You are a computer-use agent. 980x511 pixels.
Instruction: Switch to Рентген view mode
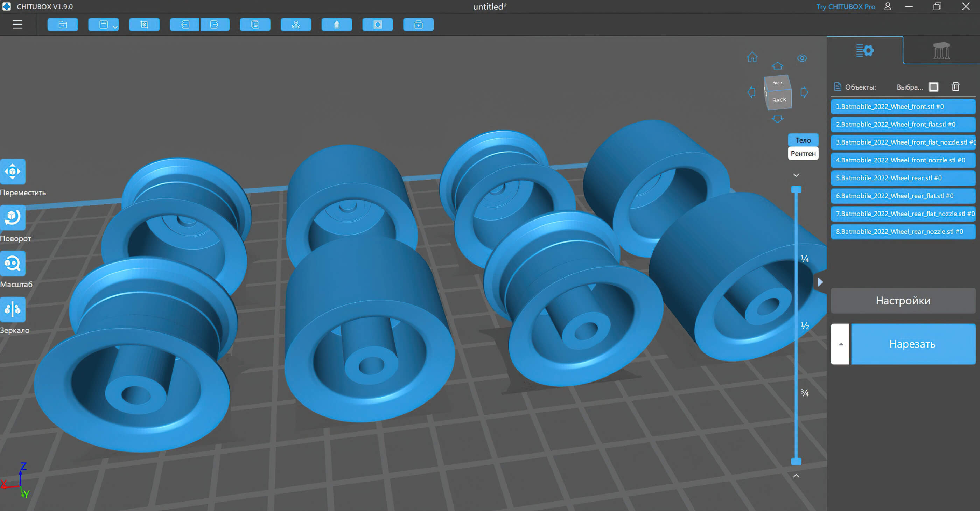click(x=803, y=153)
